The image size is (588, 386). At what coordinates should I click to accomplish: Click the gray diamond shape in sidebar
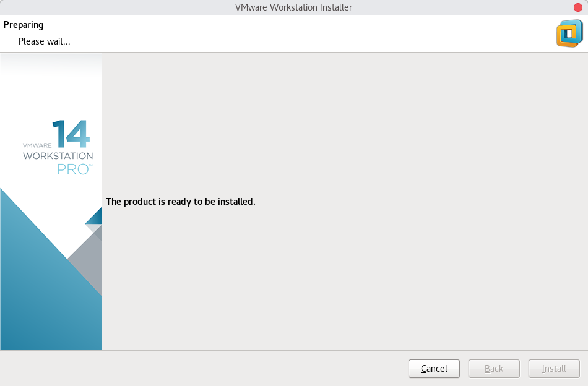[x=85, y=260]
